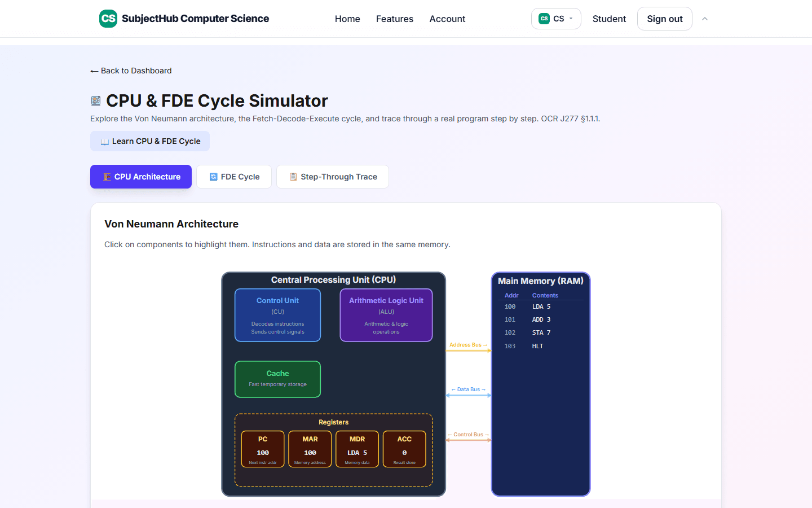Switch to the Step-Through Trace tab
This screenshot has width=812, height=508.
click(x=333, y=177)
